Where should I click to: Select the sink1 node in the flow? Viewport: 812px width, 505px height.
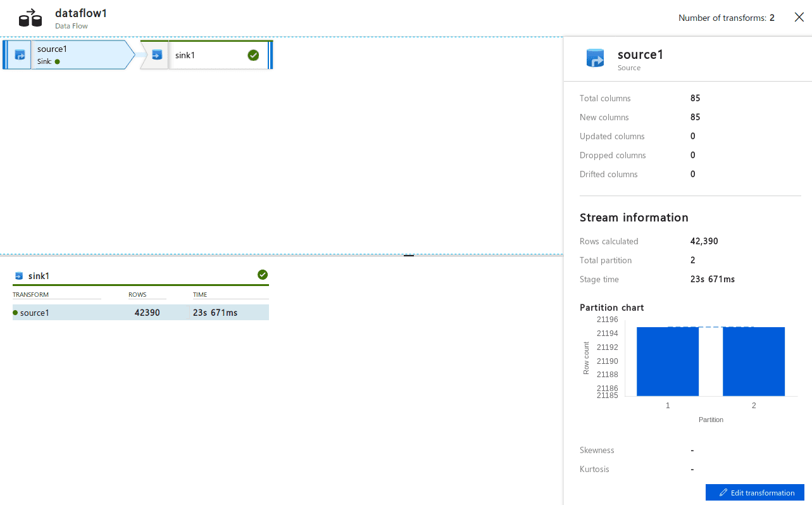(206, 55)
